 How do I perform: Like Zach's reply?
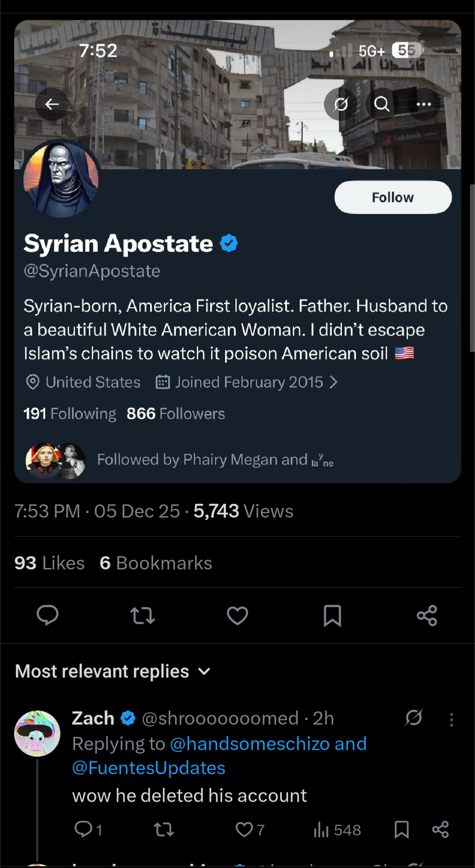[245, 830]
